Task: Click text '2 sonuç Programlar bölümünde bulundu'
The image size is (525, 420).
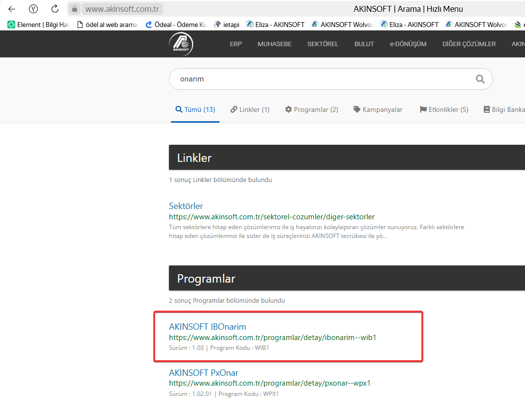Action: [x=227, y=301]
